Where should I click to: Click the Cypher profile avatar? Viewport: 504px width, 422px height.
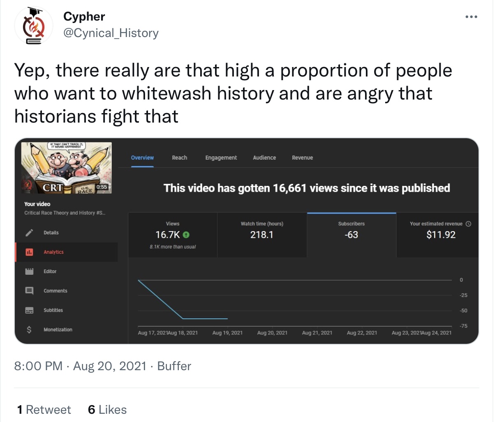pos(34,26)
